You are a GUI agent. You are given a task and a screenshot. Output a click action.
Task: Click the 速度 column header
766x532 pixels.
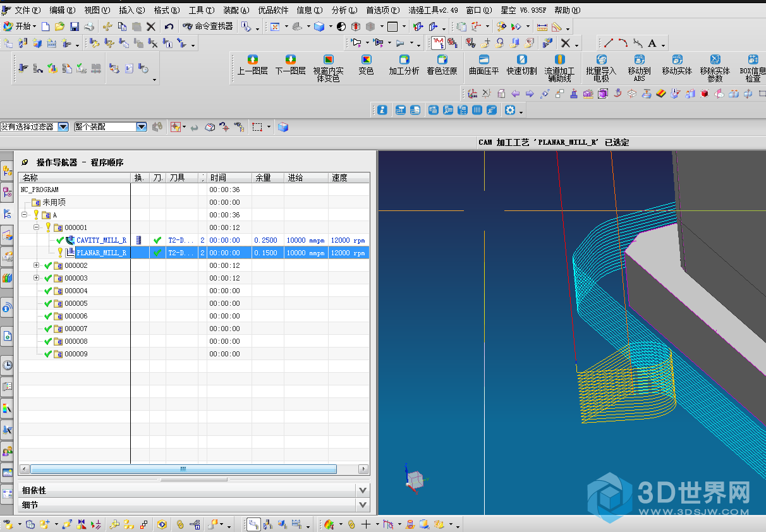[x=348, y=178]
